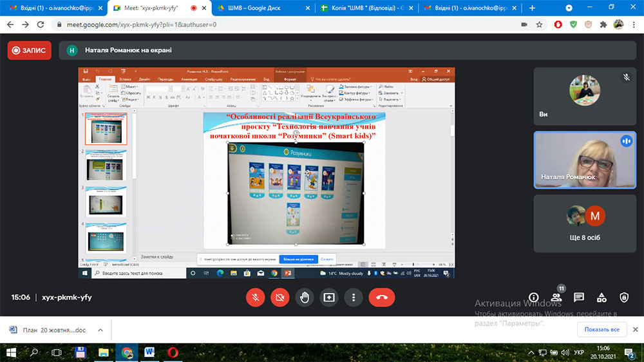Unmute the microphone in Meet controls
Image resolution: width=644 pixels, height=362 pixels.
(255, 297)
